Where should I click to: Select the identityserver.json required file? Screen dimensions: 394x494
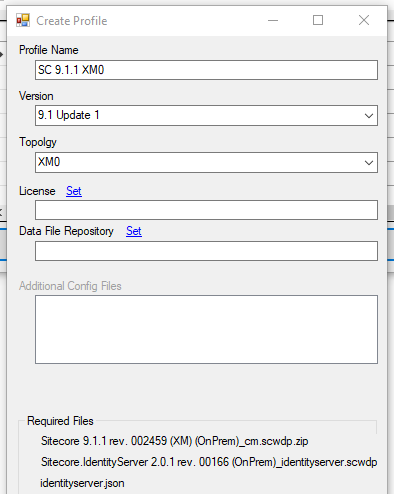pyautogui.click(x=82, y=483)
